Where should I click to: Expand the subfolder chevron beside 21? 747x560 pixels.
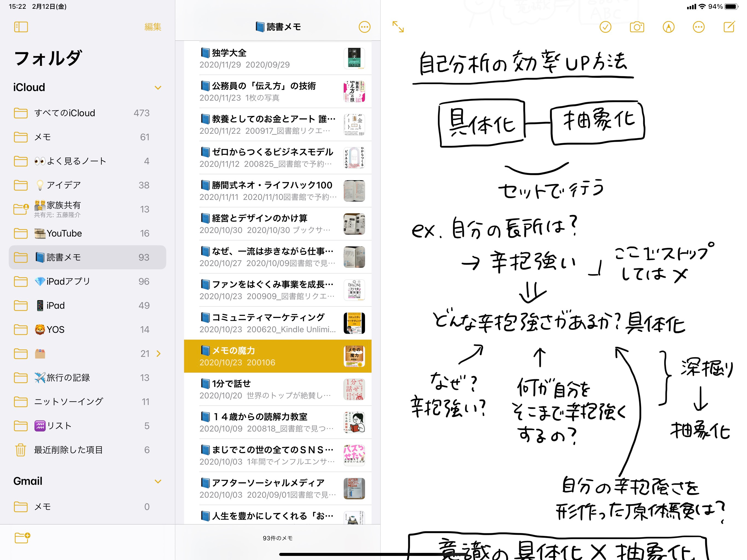click(159, 354)
